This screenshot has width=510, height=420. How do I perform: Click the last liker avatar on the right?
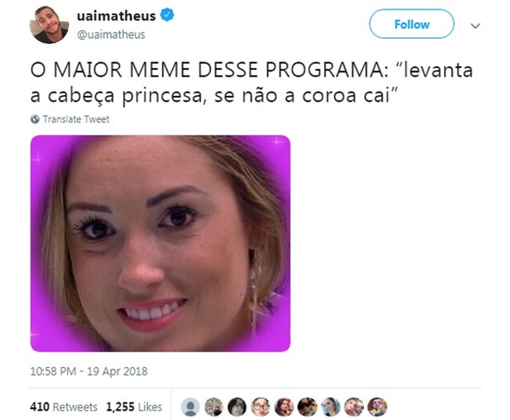(378, 407)
